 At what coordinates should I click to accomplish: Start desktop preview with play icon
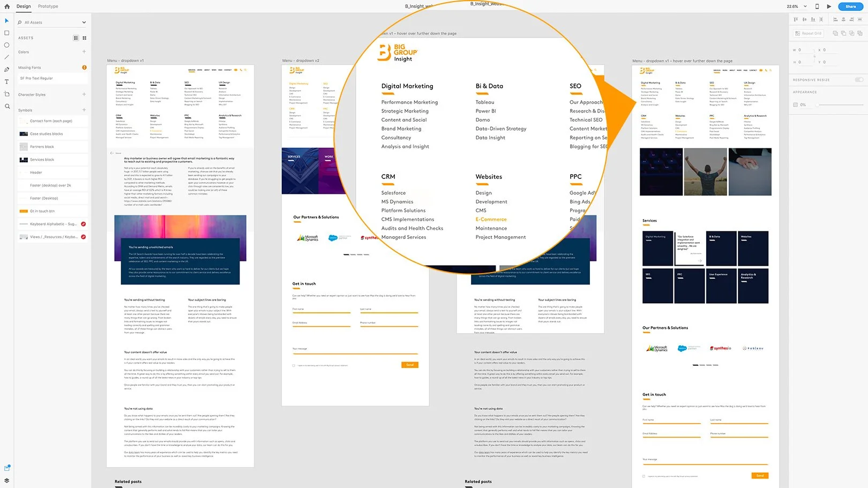829,6
